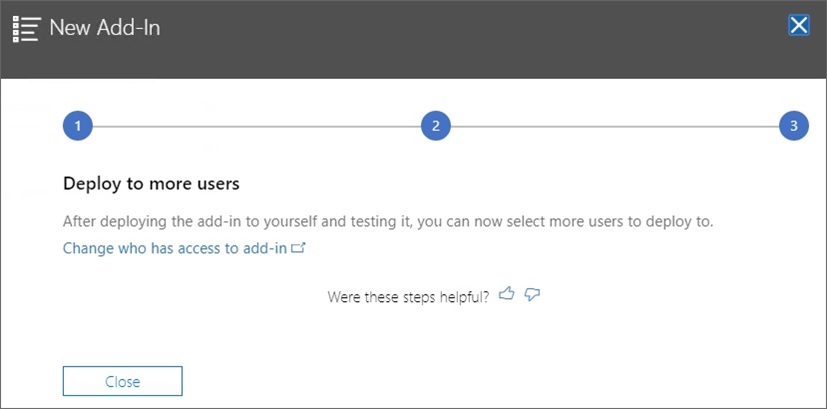This screenshot has height=409, width=827.
Task: Click the progress line between steps 1 and 2
Action: pos(255,126)
